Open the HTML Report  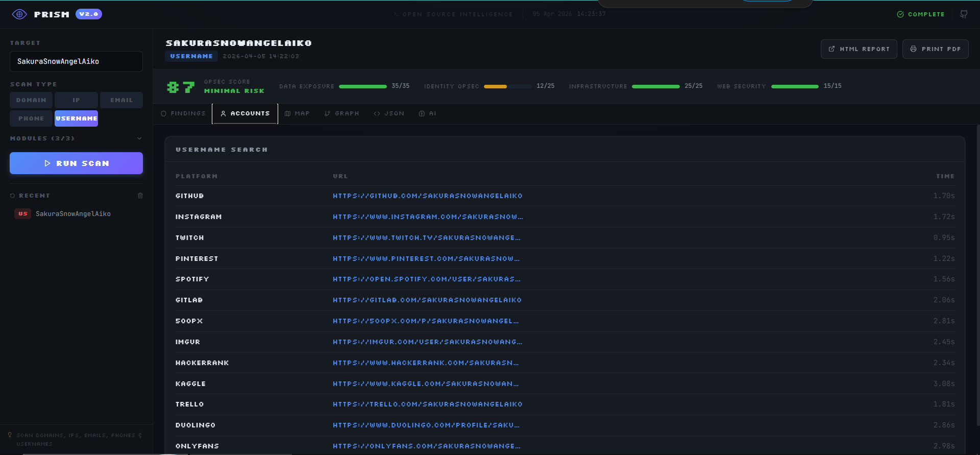859,49
